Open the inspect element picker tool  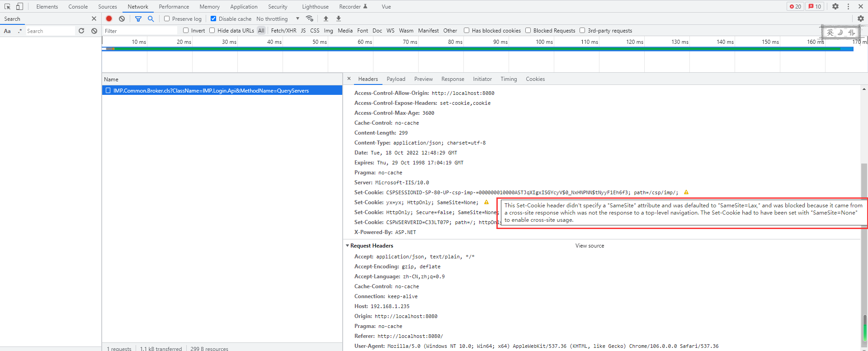(x=7, y=6)
